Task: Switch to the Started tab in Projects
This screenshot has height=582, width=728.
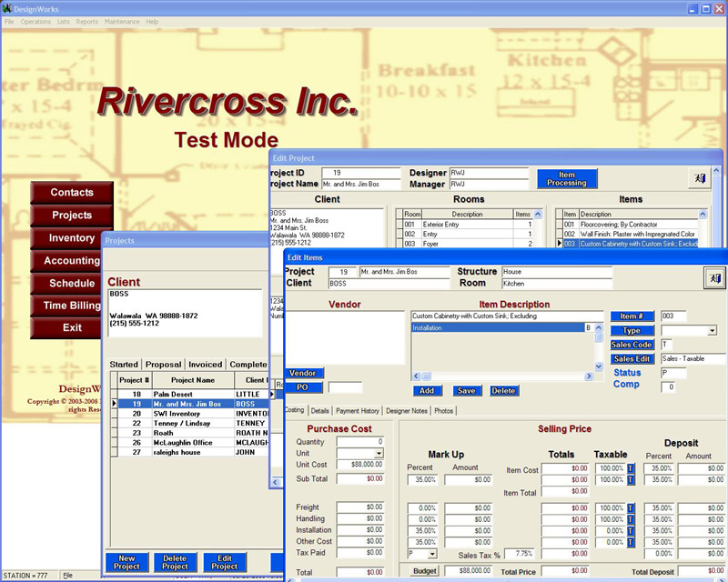Action: pyautogui.click(x=124, y=365)
